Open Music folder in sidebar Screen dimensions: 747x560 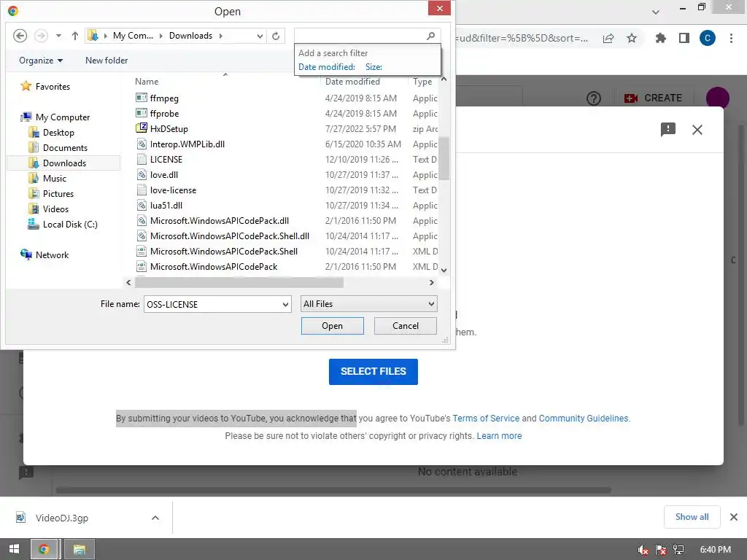pyautogui.click(x=47, y=178)
